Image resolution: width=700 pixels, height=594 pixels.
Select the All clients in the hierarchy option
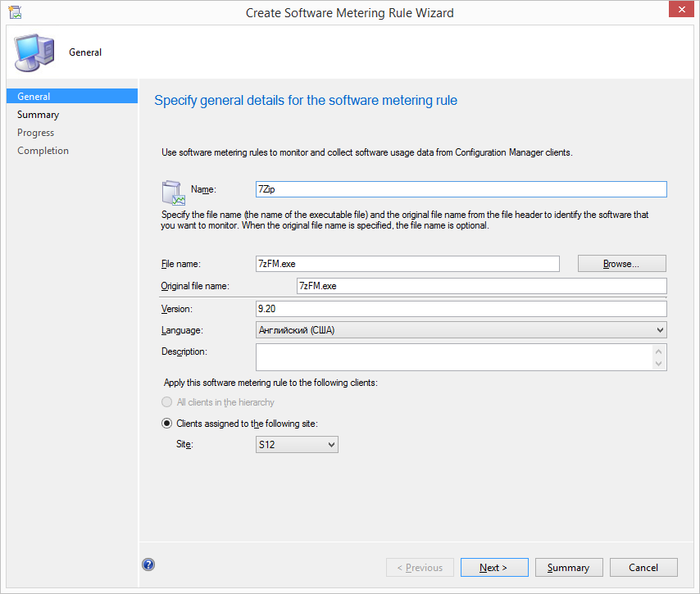point(166,401)
